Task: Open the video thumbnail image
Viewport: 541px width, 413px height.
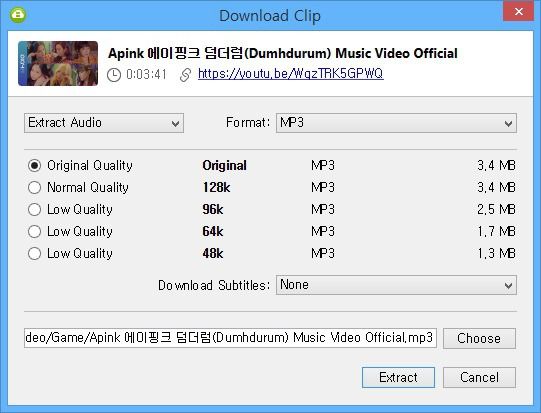Action: pos(58,63)
